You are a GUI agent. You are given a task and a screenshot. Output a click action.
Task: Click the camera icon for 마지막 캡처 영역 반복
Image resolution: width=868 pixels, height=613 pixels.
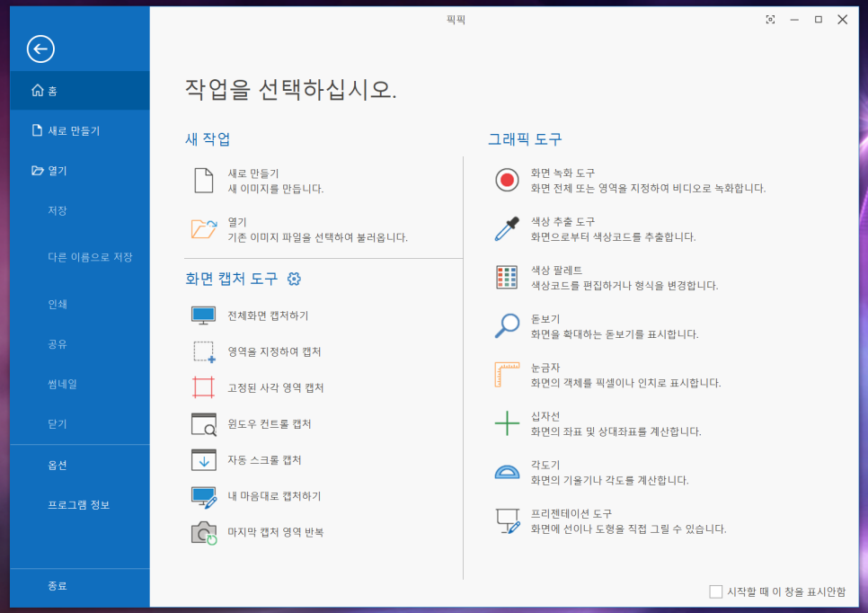point(204,533)
